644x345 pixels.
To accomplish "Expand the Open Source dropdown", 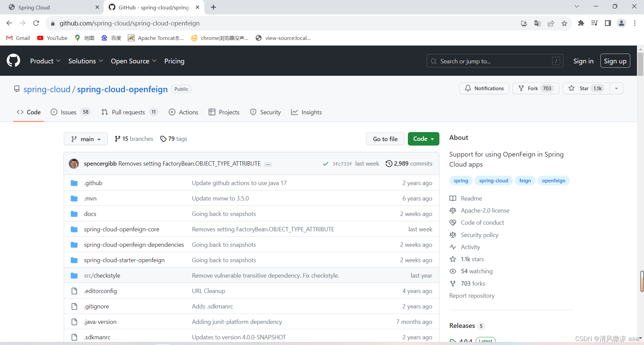I will (x=133, y=61).
